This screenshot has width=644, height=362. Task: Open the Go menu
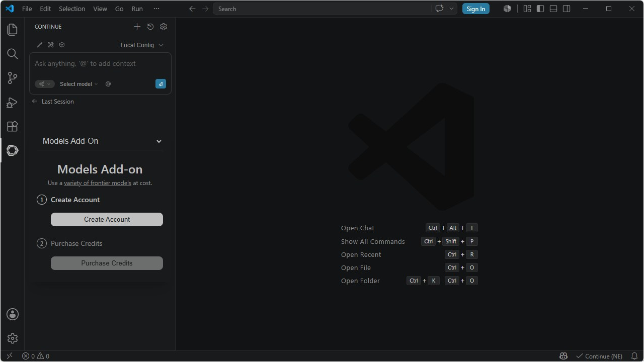click(x=119, y=9)
